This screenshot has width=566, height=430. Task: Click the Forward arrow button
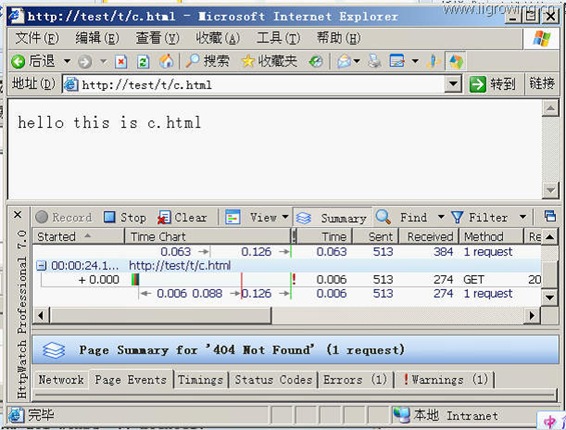tap(85, 62)
